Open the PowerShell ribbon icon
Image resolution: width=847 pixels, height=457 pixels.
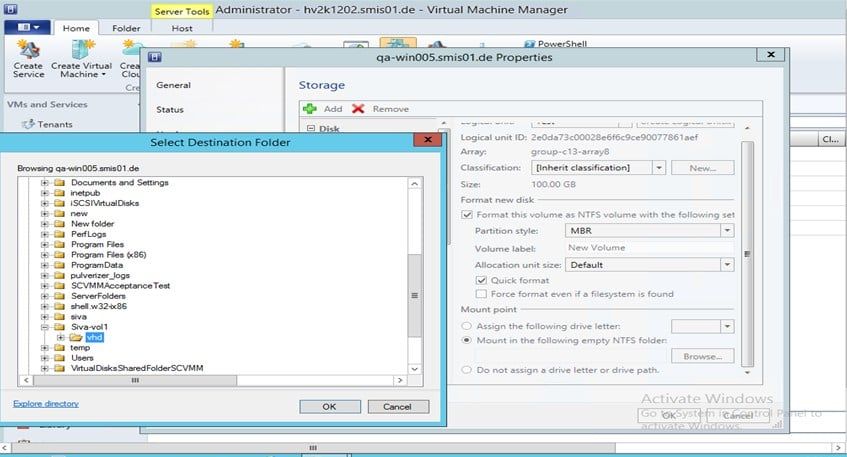528,44
